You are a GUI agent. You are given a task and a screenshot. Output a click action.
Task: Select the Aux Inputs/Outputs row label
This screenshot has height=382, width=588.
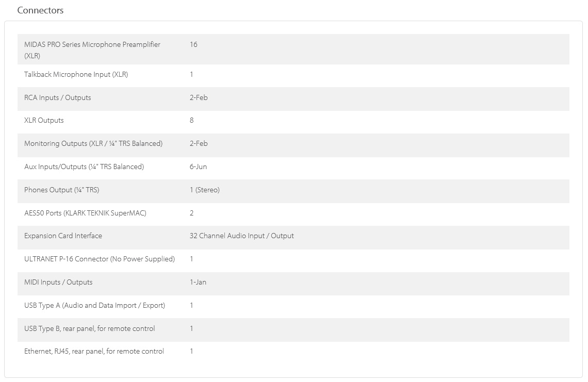[x=84, y=167]
